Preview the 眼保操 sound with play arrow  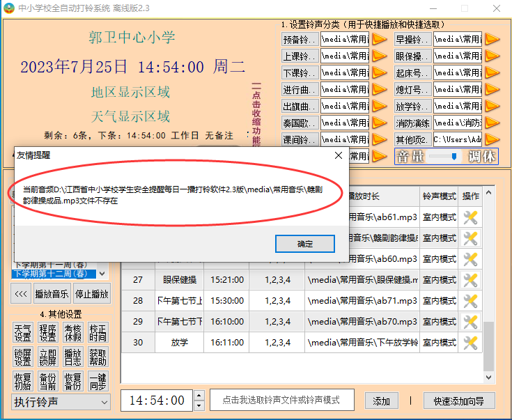(492, 56)
